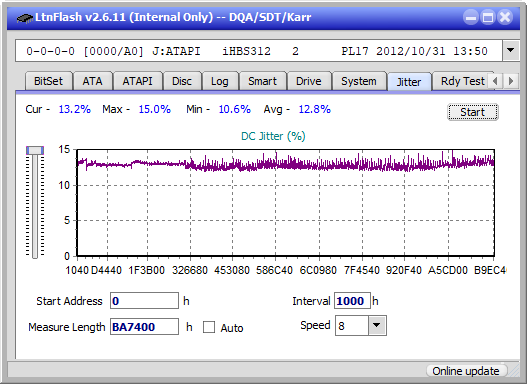Image resolution: width=527 pixels, height=384 pixels.
Task: Switch to the ATA tab
Action: [92, 81]
